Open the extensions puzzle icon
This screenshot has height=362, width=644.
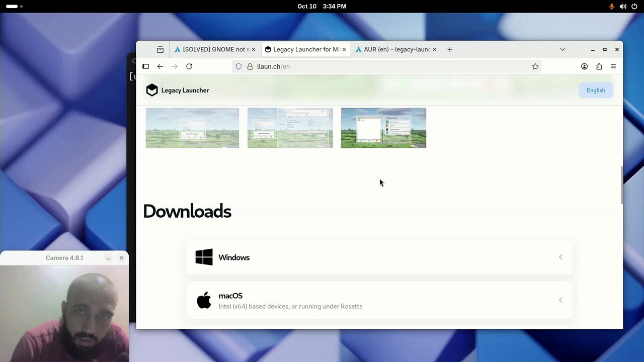tap(599, 66)
